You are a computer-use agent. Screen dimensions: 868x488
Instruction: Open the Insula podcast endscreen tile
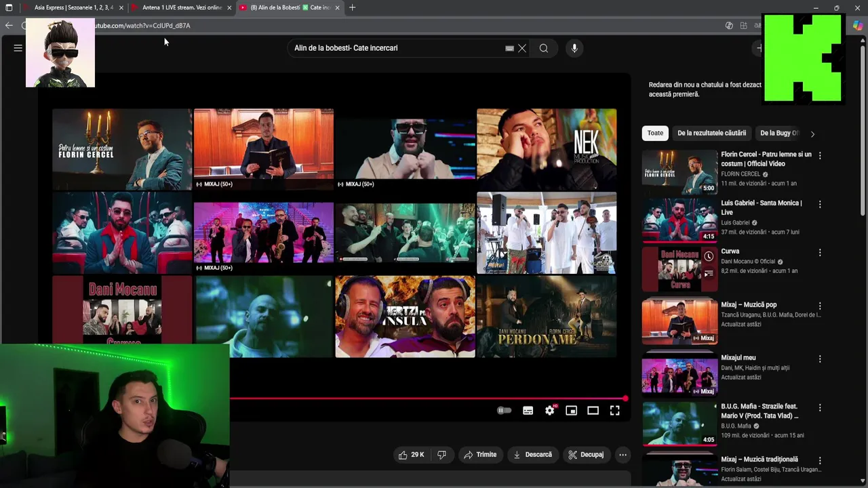pyautogui.click(x=405, y=316)
